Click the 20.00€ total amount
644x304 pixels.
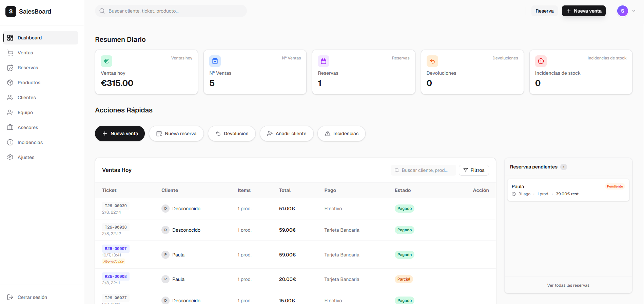click(288, 279)
